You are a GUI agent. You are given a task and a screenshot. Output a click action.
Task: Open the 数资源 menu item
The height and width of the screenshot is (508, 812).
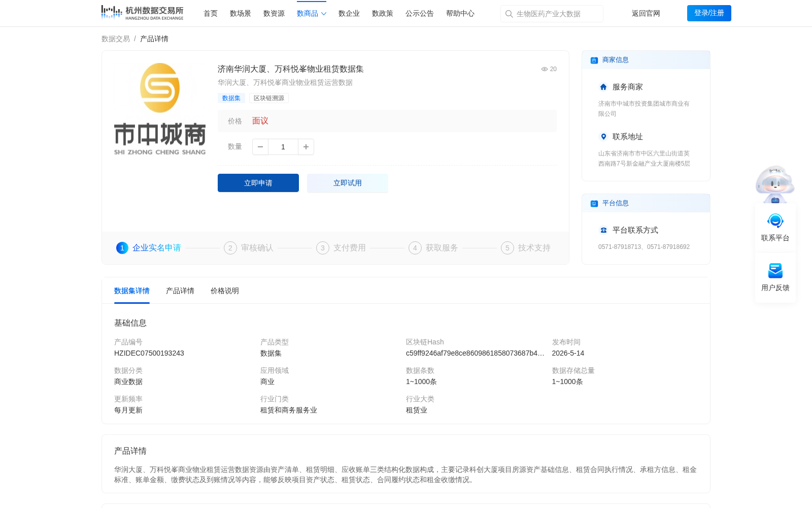coord(274,14)
